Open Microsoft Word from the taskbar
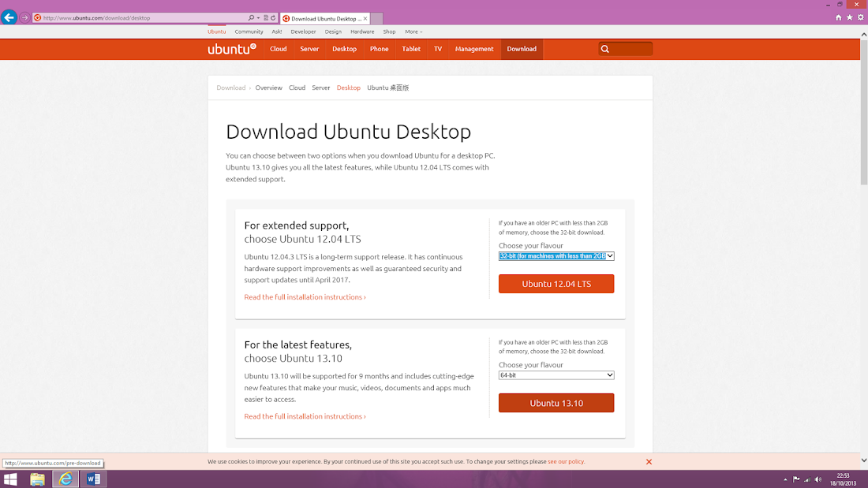 (93, 479)
